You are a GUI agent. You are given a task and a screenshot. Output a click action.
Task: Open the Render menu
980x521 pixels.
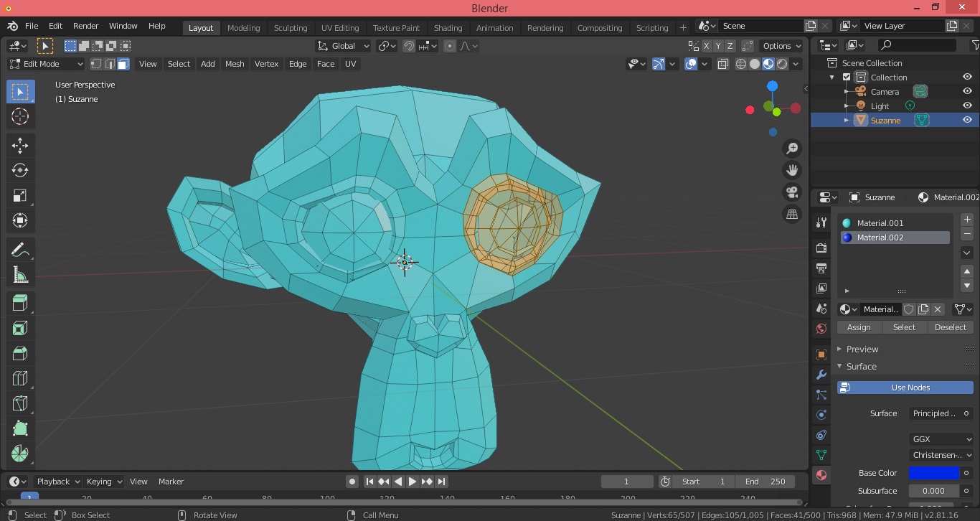click(85, 26)
